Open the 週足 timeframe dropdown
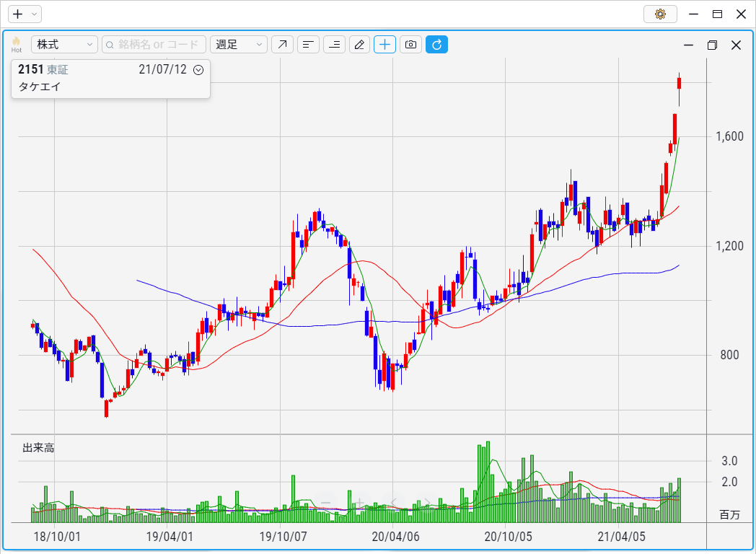The height and width of the screenshot is (554, 756). tap(239, 45)
